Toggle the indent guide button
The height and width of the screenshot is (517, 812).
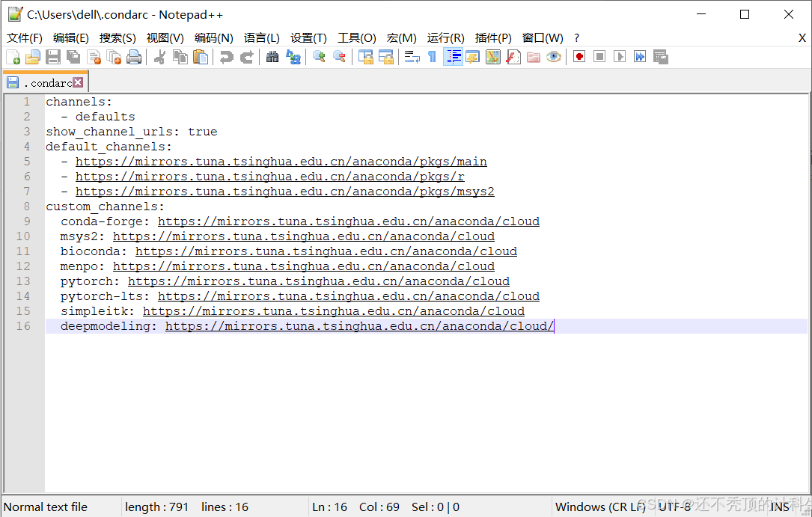pyautogui.click(x=453, y=57)
